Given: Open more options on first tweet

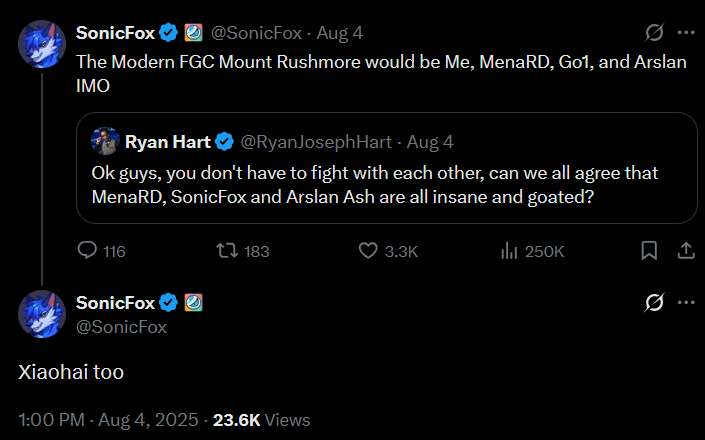Looking at the screenshot, I should click(x=686, y=32).
